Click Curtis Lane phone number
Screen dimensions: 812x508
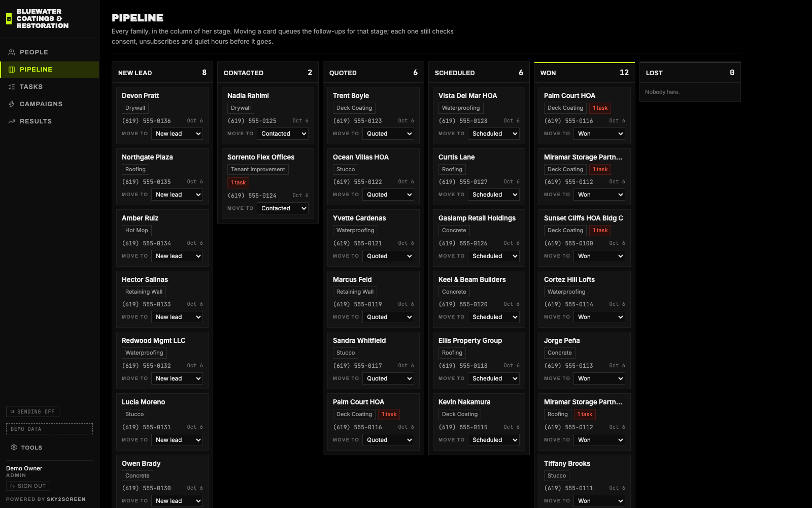463,182
